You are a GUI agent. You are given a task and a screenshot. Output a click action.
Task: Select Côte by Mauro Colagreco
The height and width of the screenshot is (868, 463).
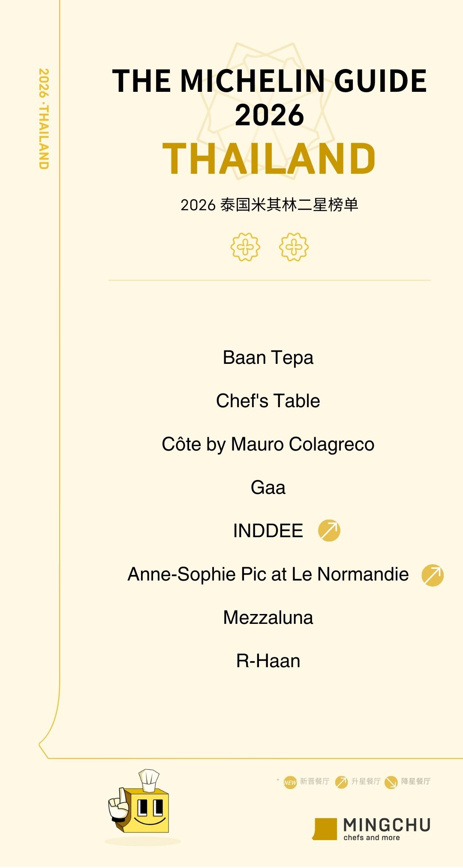[x=268, y=444]
